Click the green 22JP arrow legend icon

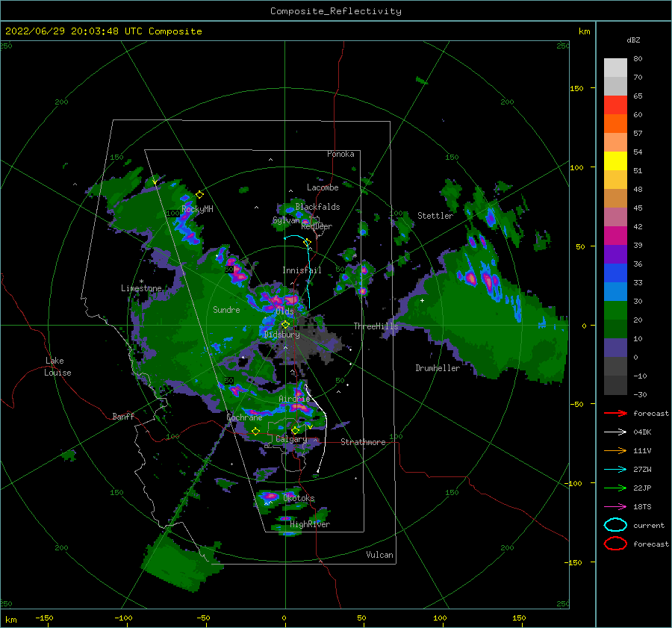point(615,488)
